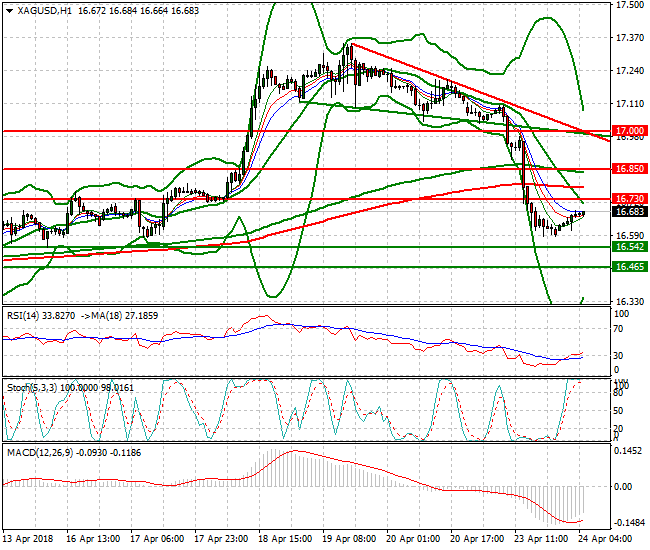Click the 20 Apr 17:00 time label

[477, 539]
